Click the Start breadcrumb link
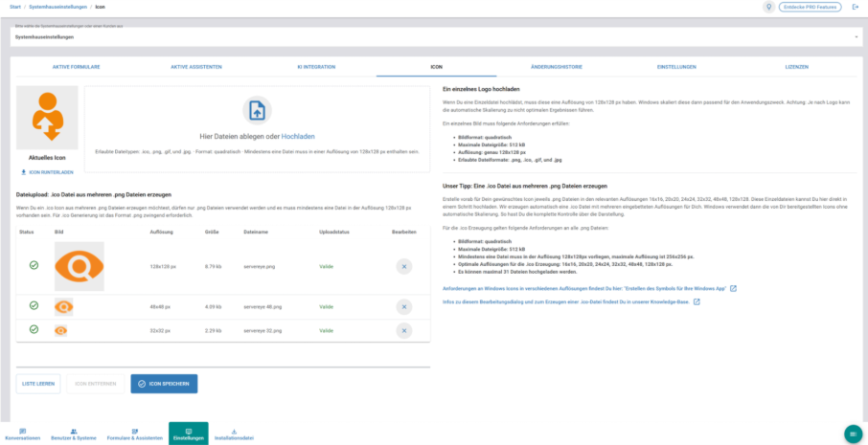Viewport: 868px width, 445px height. (x=15, y=8)
